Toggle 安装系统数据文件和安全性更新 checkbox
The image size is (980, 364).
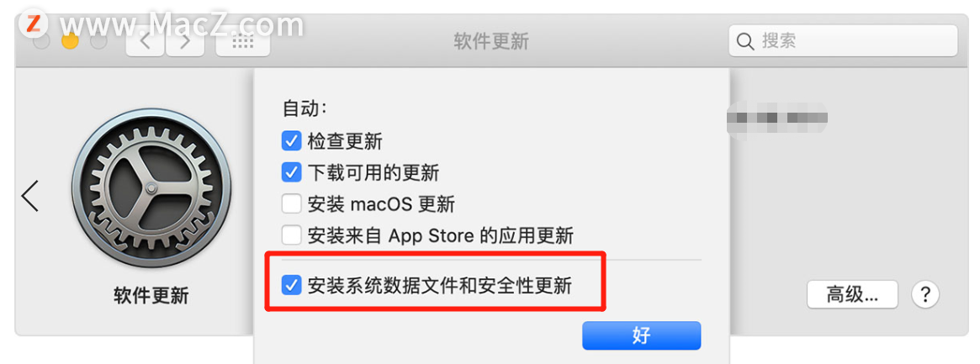tap(291, 286)
